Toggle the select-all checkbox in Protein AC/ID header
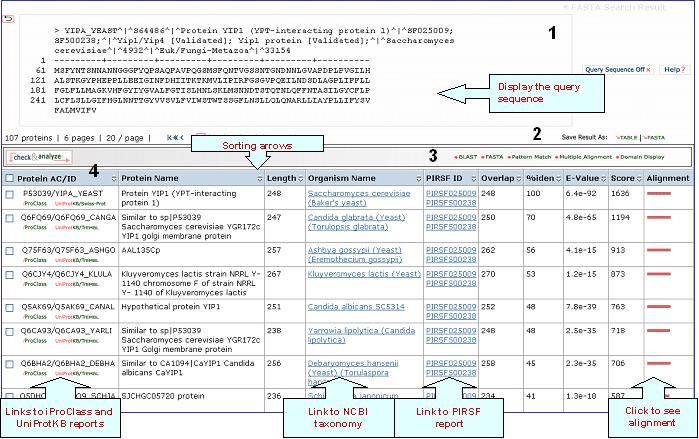The image size is (699, 439). click(9, 178)
